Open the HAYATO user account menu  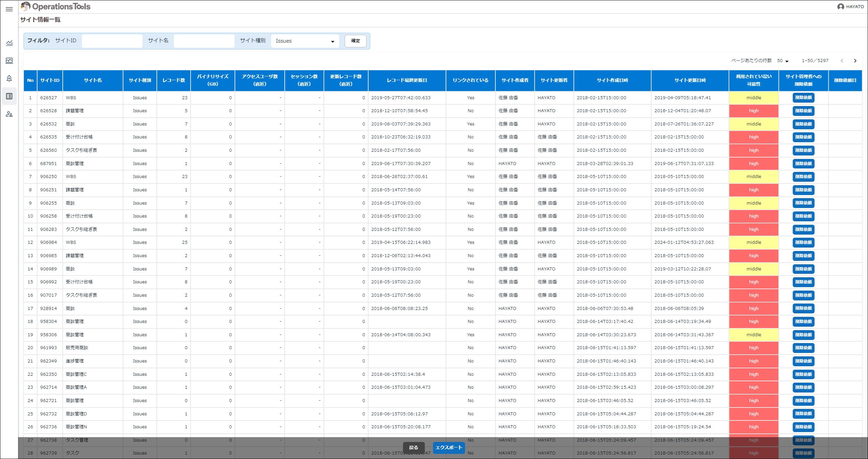(x=850, y=6)
